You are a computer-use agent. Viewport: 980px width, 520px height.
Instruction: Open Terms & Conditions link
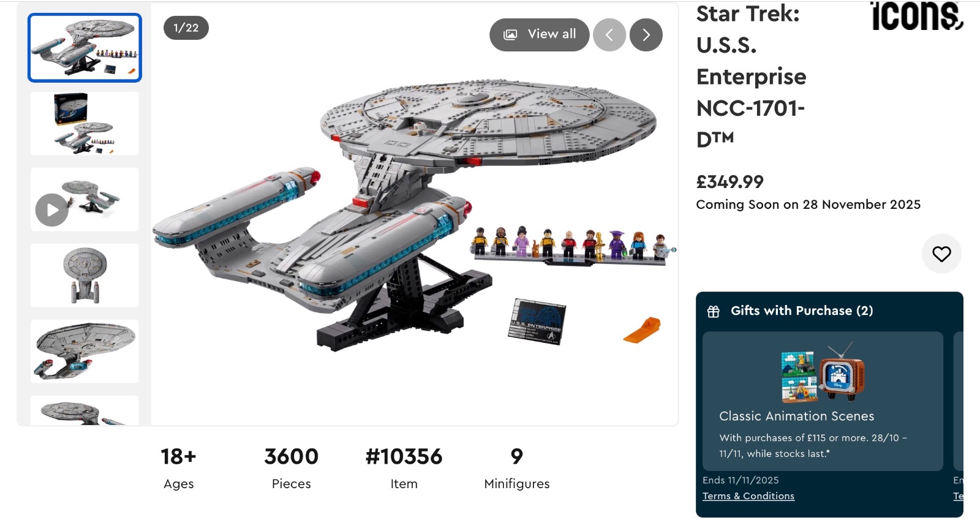(x=748, y=496)
